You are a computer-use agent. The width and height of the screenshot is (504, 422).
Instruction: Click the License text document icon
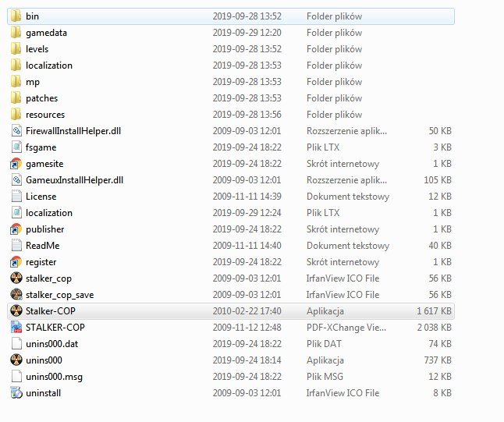pos(16,197)
